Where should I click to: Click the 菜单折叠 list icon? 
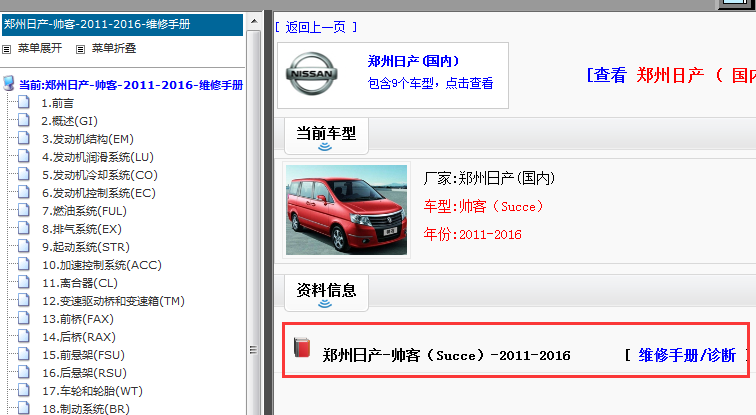pyautogui.click(x=81, y=48)
